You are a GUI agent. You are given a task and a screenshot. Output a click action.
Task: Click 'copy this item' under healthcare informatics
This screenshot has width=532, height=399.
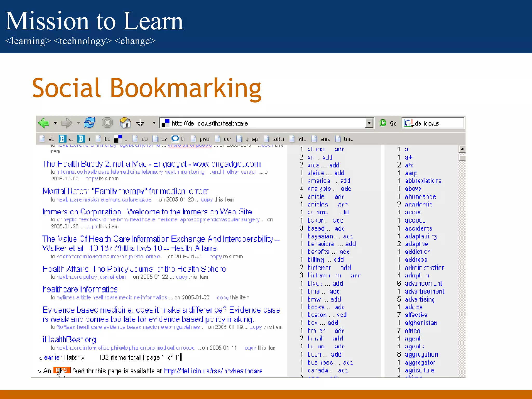pos(233,297)
